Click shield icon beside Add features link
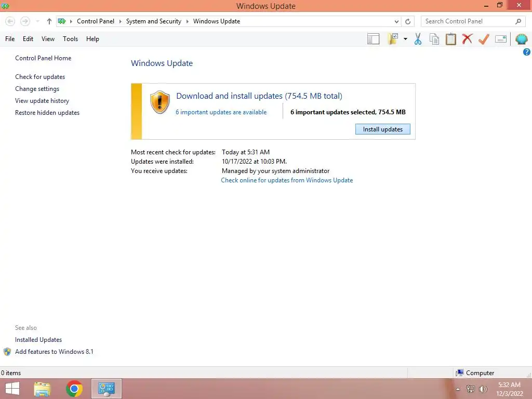The width and height of the screenshot is (532, 399). (7, 352)
